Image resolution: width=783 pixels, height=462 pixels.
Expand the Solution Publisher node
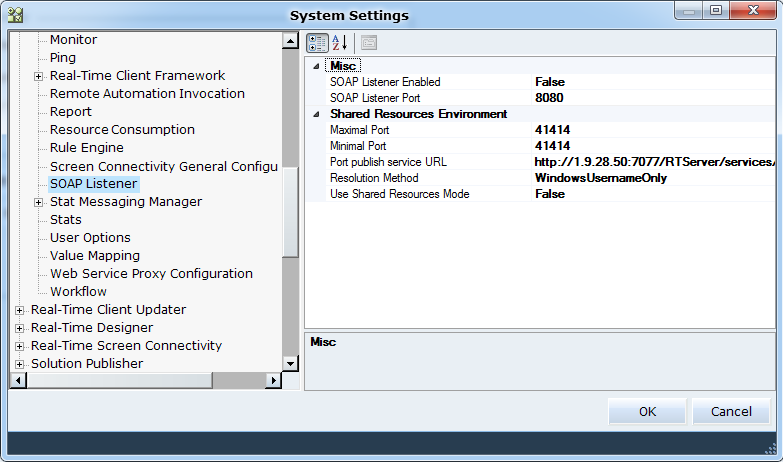pyautogui.click(x=20, y=364)
